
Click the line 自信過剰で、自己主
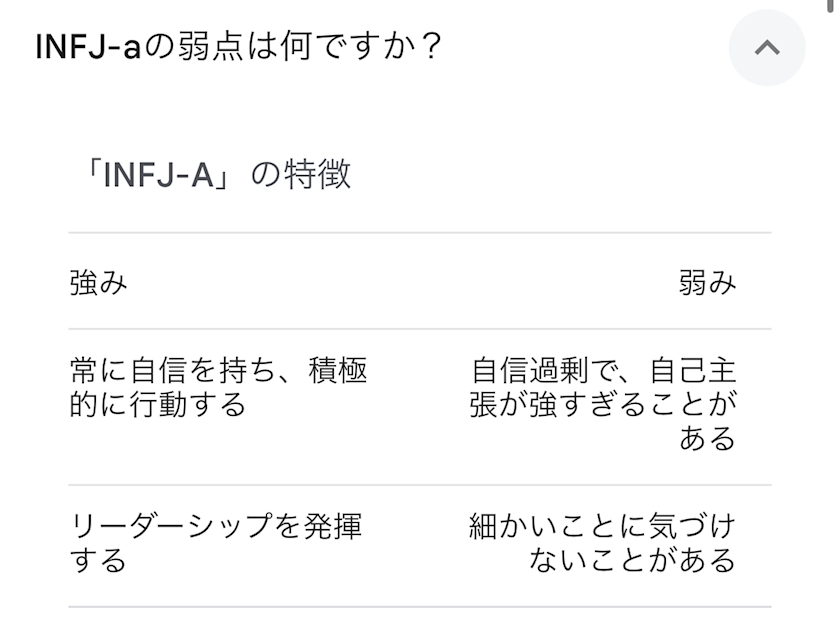tap(603, 371)
